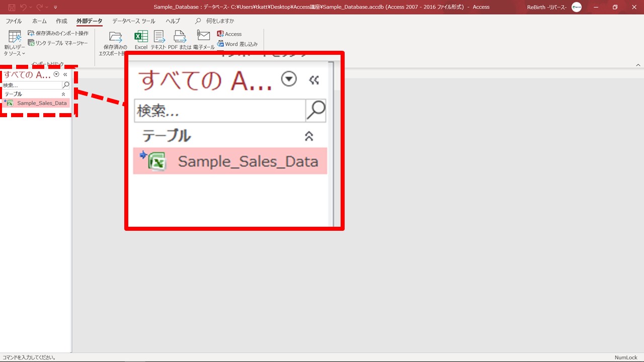Open 保存済みのエクスポート操作 folder icon
Viewport: 644px width, 362px height.
click(116, 39)
